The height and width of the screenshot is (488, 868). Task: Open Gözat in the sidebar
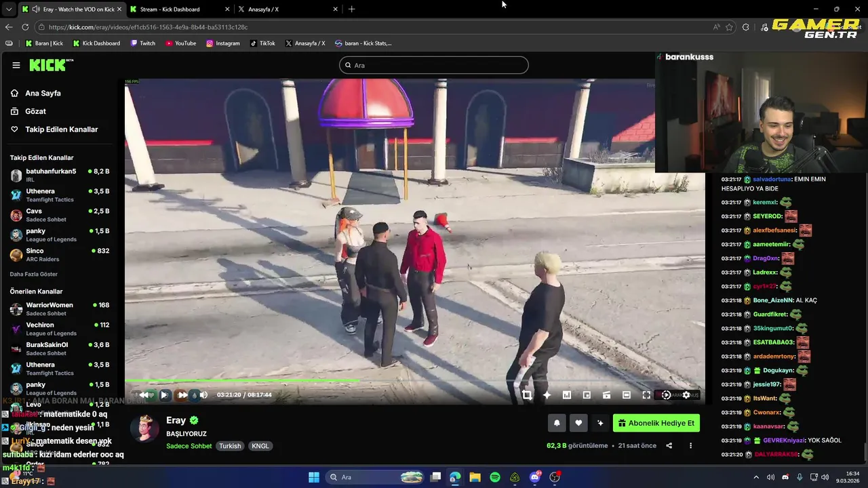point(35,111)
